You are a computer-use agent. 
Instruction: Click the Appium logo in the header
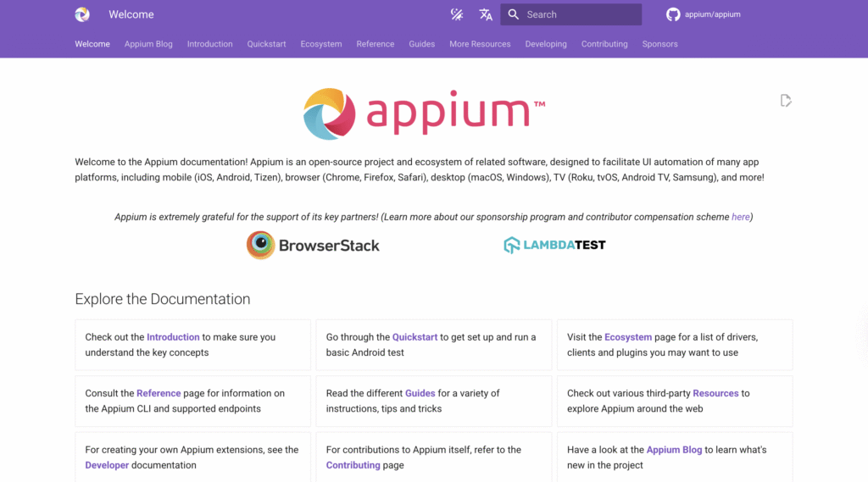pos(82,14)
